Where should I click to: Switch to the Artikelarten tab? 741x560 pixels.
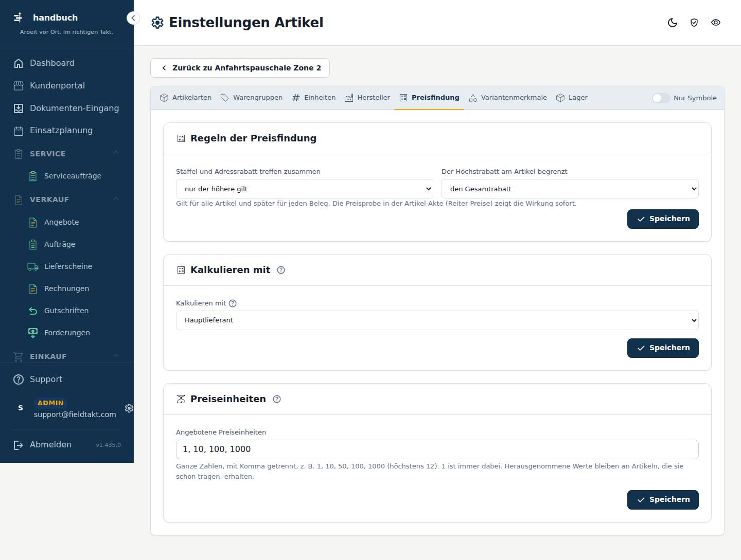pos(186,98)
